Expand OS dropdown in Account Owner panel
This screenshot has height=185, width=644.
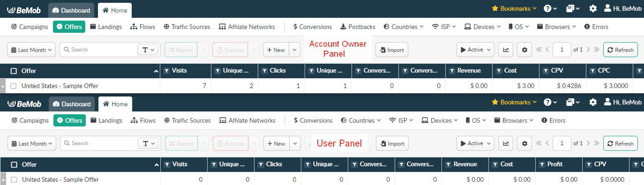(x=519, y=27)
